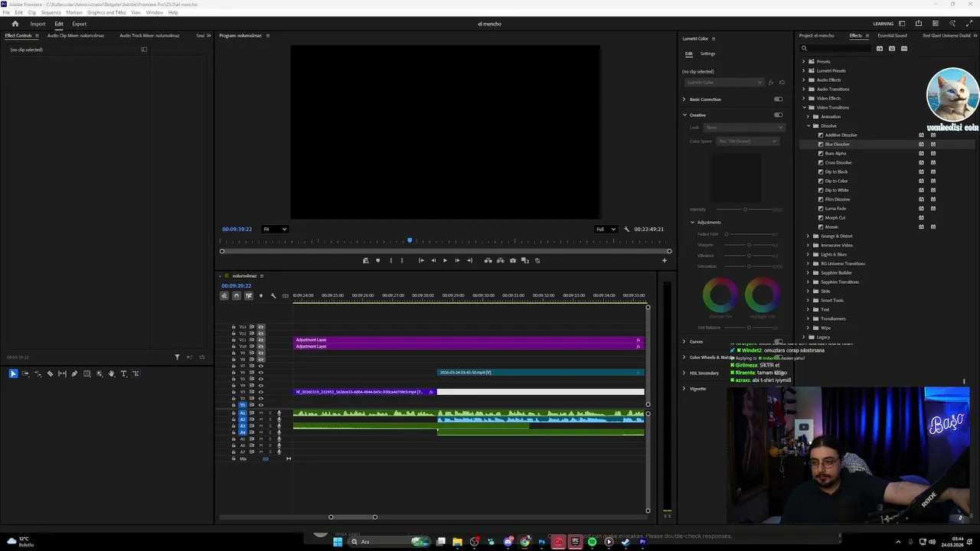Expand the Basic Correction section

pos(684,99)
